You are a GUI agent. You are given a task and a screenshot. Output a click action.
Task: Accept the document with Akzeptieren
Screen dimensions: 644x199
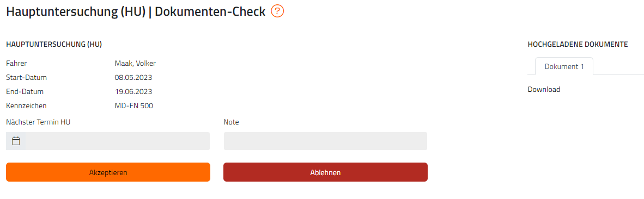pos(108,172)
